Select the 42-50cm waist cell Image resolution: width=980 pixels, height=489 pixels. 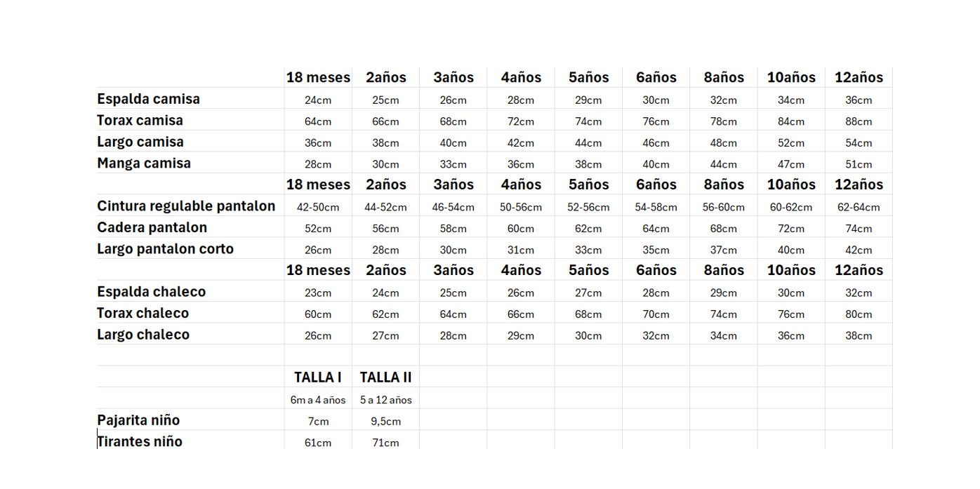point(318,207)
